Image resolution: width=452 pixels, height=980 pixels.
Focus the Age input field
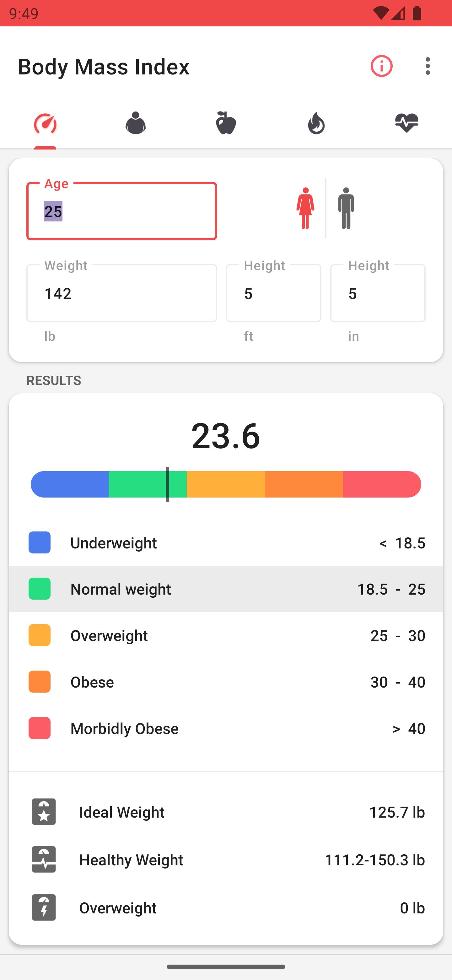[x=122, y=211]
